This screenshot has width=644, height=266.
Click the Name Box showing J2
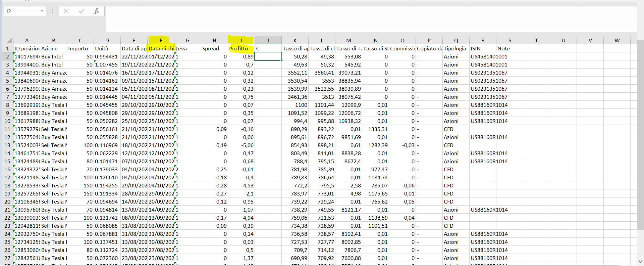click(x=21, y=11)
